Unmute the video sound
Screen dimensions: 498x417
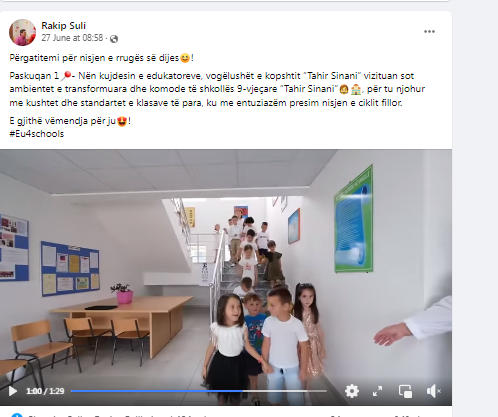(433, 391)
